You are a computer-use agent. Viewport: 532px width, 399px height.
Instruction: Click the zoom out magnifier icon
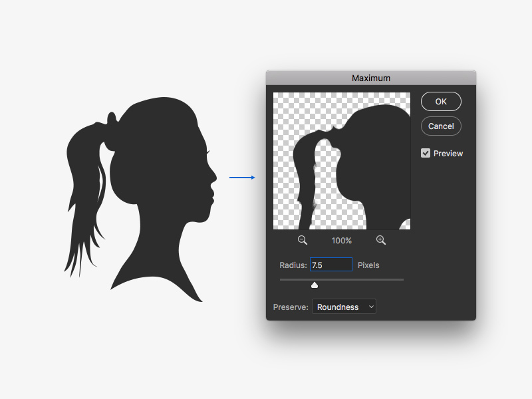click(x=303, y=240)
